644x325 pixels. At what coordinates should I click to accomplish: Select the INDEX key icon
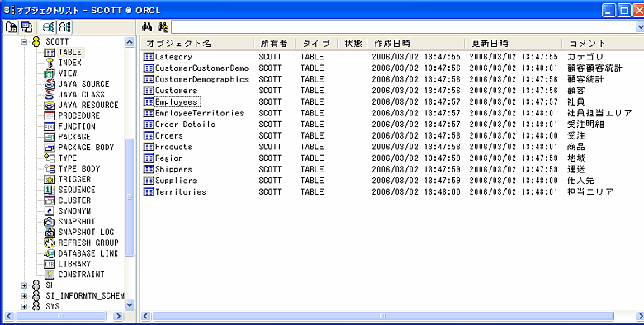click(50, 63)
